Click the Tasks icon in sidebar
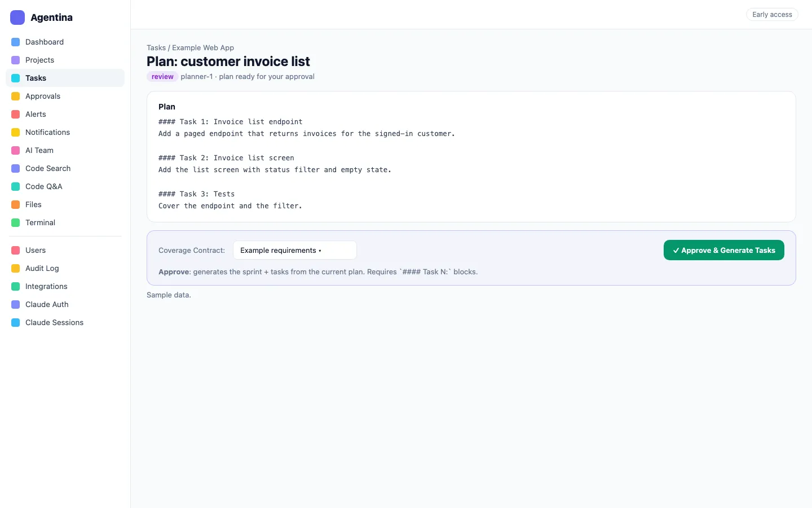The width and height of the screenshot is (812, 508). click(x=16, y=78)
